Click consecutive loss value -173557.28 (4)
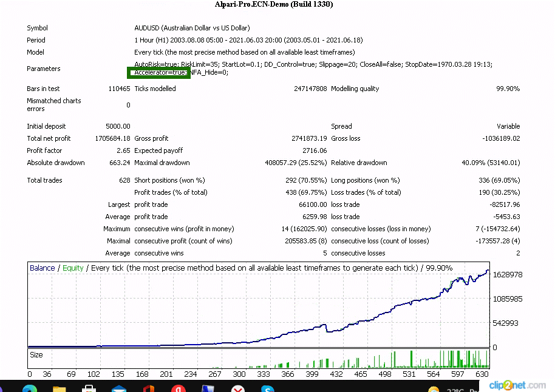Image resolution: width=555 pixels, height=392 pixels. [x=498, y=241]
